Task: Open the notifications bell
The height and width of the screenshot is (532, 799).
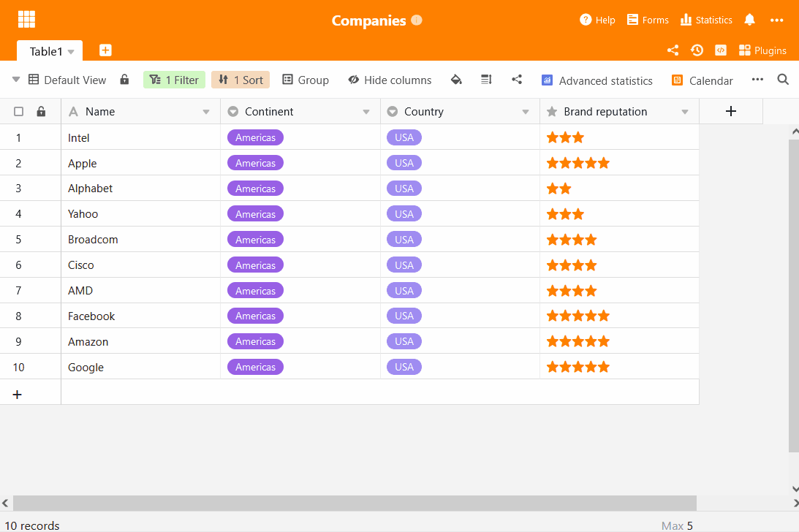Action: (749, 20)
